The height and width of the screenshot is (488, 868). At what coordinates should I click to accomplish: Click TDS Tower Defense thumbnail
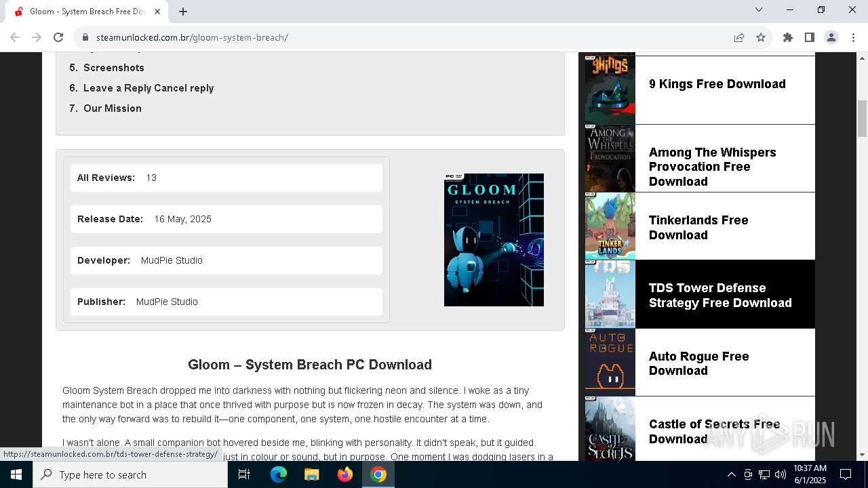pos(610,294)
